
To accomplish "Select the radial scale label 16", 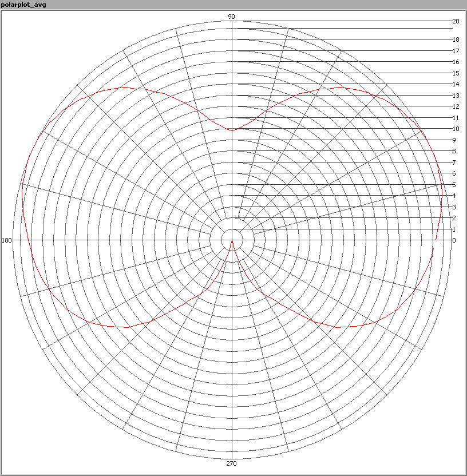I will (x=456, y=62).
